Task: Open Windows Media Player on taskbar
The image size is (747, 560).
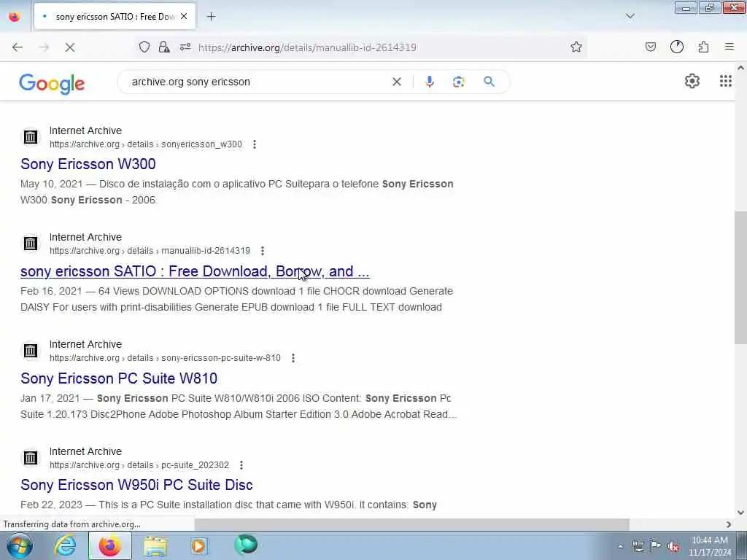Action: (x=200, y=545)
